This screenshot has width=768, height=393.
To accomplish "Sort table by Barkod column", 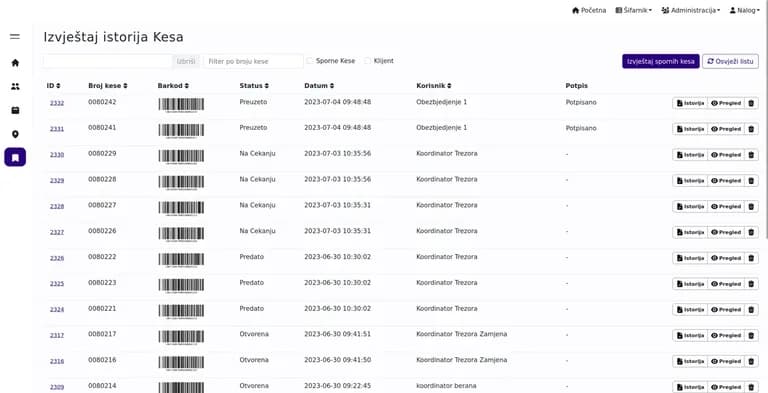I will [x=173, y=86].
